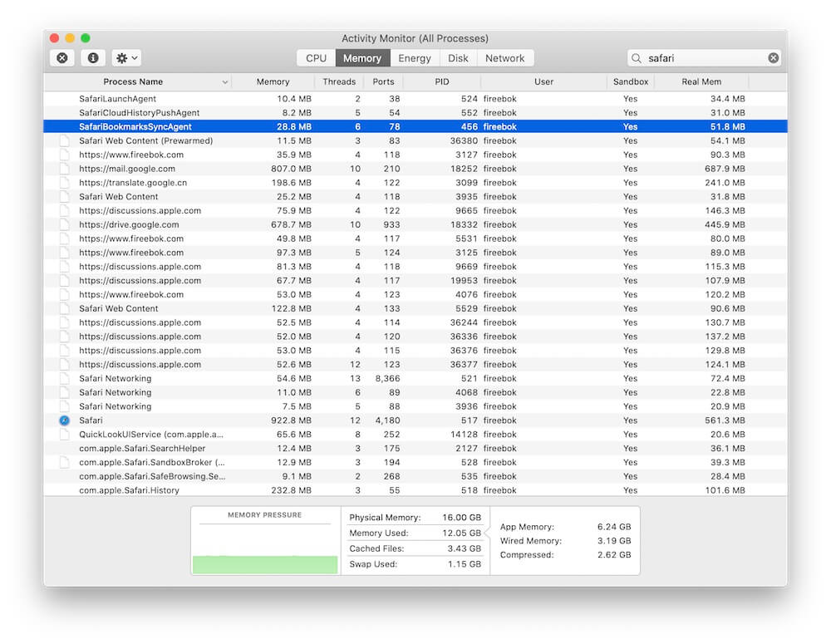Image resolution: width=831 pixels, height=644 pixels.
Task: Sort by Sandbox column header
Action: pos(631,81)
